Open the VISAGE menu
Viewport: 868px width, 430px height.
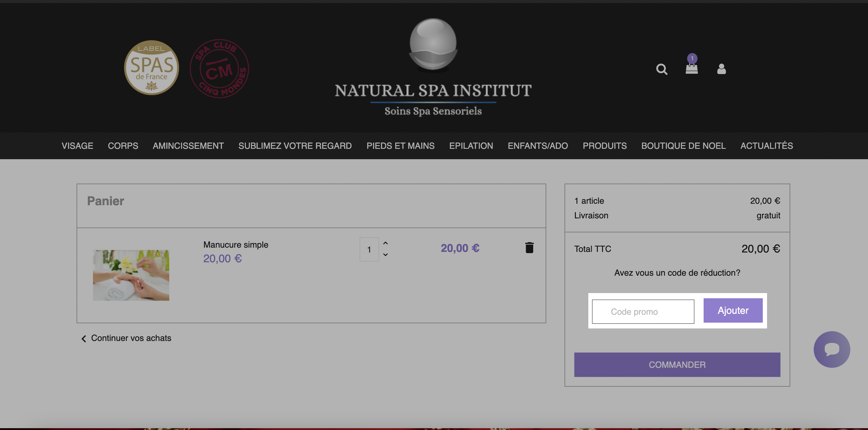coord(77,146)
